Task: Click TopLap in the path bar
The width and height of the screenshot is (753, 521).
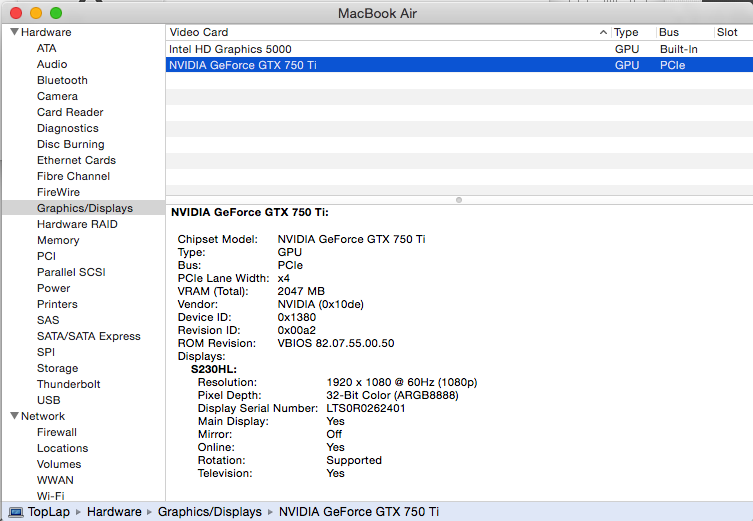Action: tap(49, 512)
